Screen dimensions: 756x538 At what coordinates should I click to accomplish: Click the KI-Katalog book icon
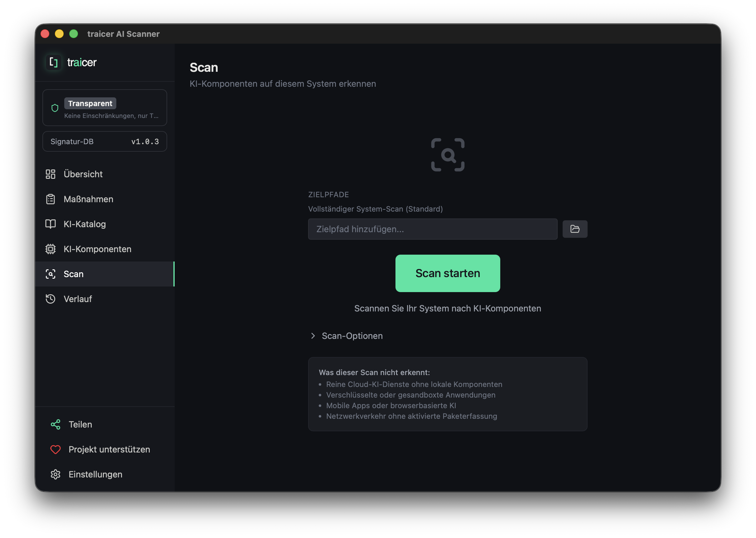pos(50,224)
